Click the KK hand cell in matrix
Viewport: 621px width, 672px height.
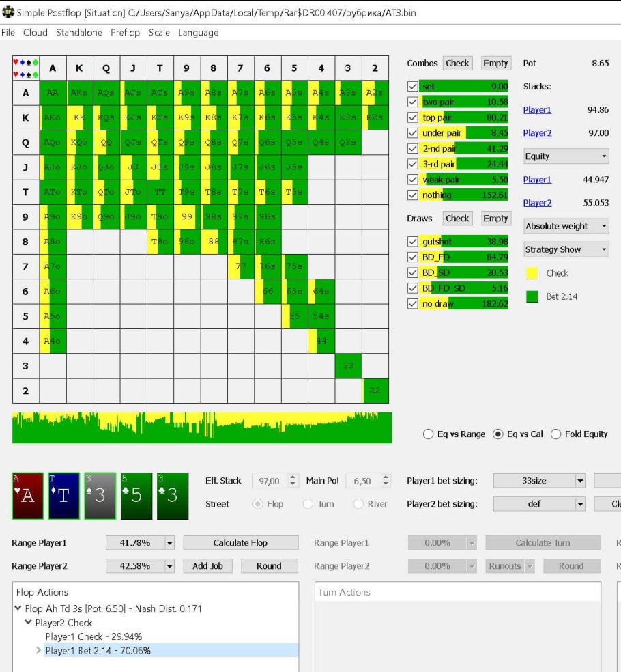(x=80, y=117)
